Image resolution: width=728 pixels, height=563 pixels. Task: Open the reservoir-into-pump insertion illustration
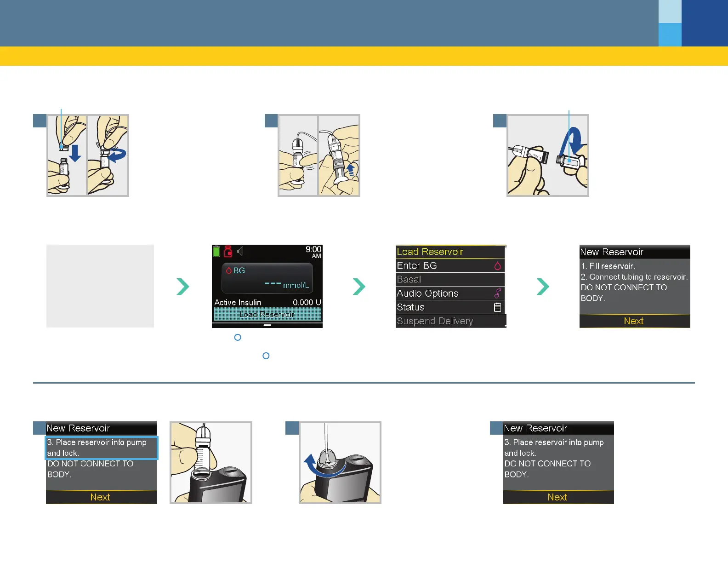[x=211, y=463]
